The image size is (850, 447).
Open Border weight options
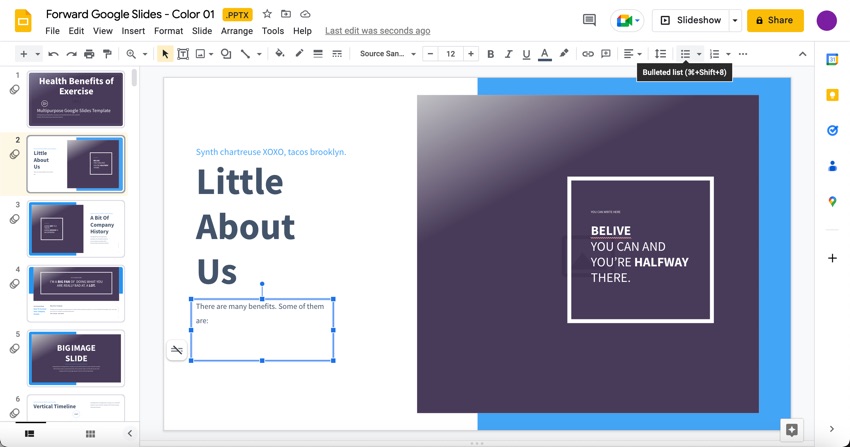coord(318,54)
